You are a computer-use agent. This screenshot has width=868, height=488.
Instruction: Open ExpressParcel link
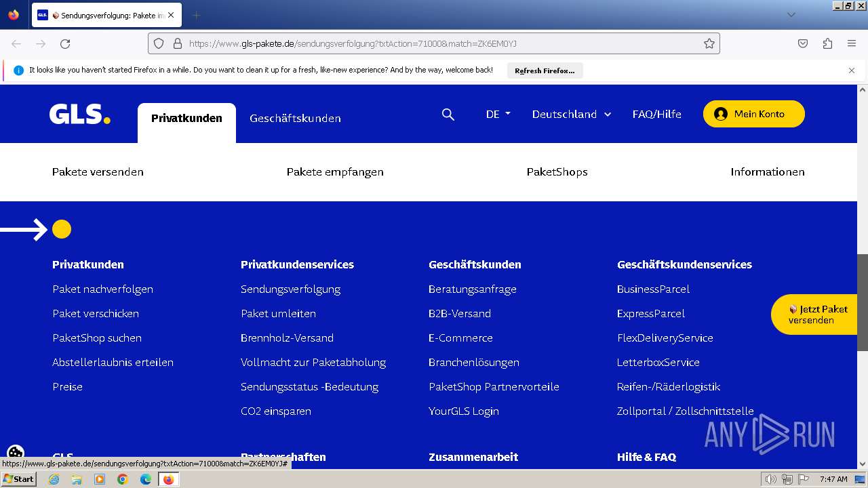tap(651, 314)
